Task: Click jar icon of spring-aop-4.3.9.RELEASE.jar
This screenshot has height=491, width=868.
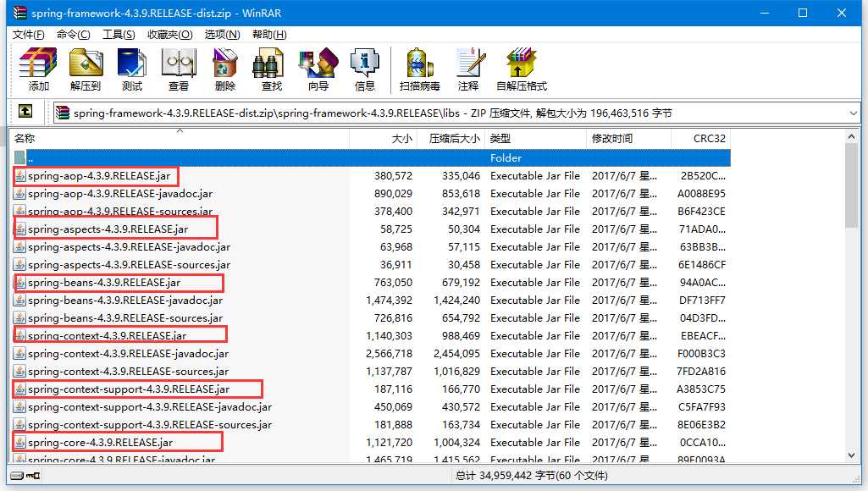Action: [x=20, y=176]
